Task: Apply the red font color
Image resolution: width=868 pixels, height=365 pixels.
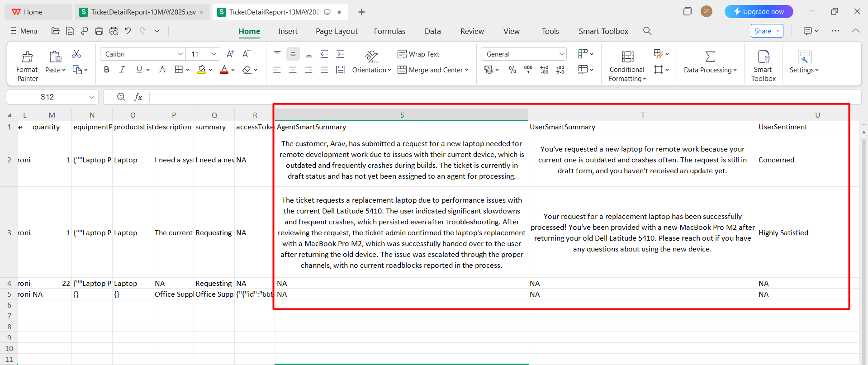Action: pos(224,70)
